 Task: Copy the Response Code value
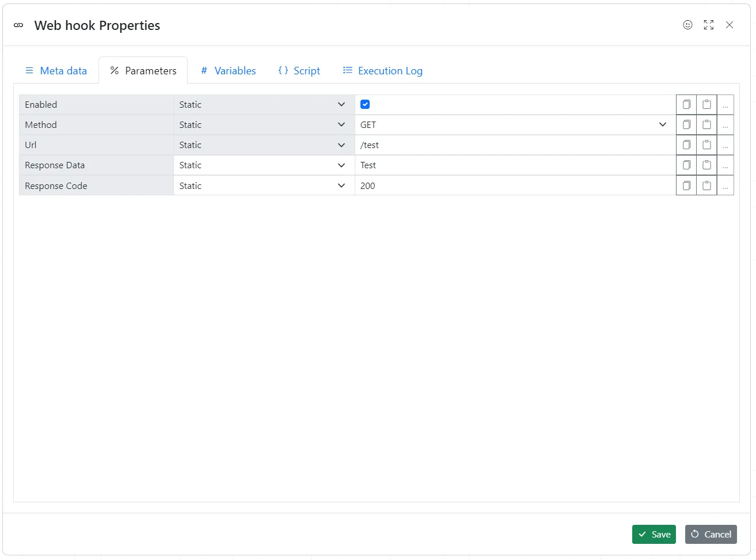[x=686, y=185]
